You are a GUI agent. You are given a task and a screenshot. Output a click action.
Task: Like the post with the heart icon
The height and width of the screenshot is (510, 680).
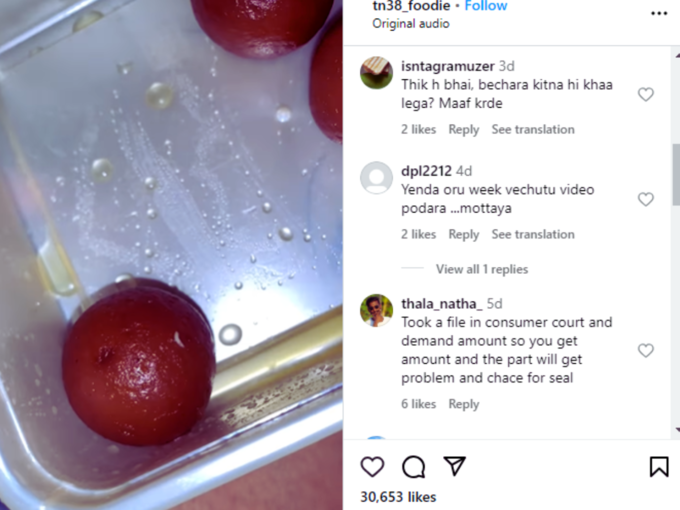pos(372,467)
